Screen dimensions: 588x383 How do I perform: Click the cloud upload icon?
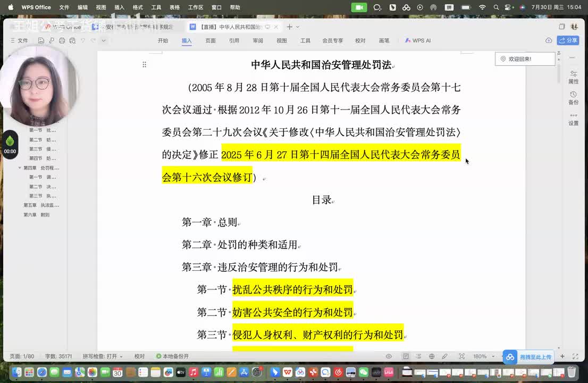pyautogui.click(x=549, y=40)
